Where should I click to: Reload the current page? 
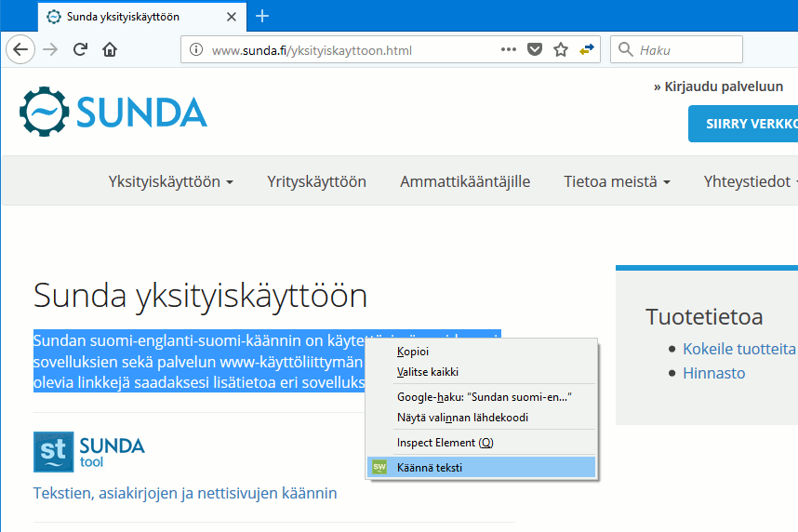click(80, 49)
